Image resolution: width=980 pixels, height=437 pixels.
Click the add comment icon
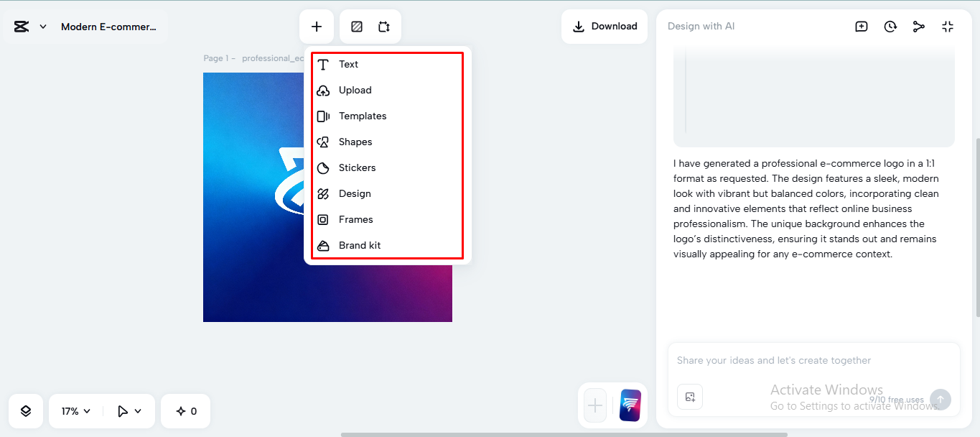(861, 26)
